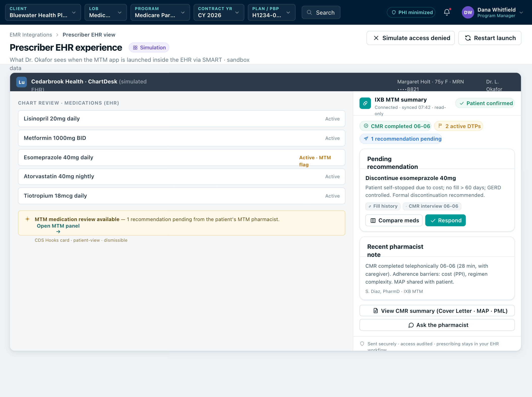Expand the Contract Yr CY 2026 dropdown

coord(219,12)
